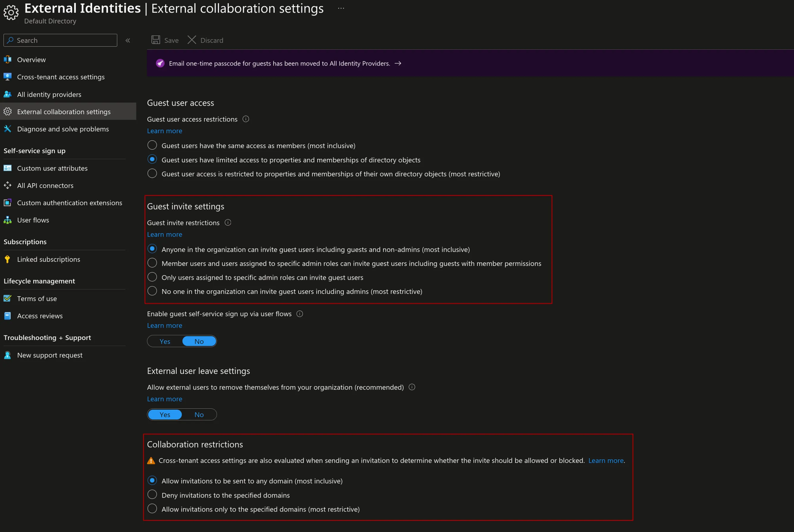Select Guest users have same access as members
The height and width of the screenshot is (532, 794).
152,145
